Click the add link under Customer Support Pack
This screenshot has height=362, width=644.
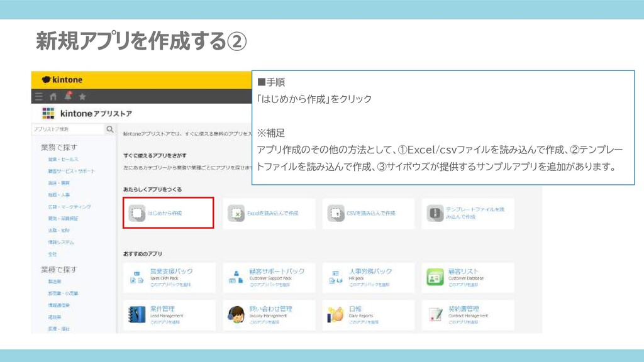pos(269,285)
